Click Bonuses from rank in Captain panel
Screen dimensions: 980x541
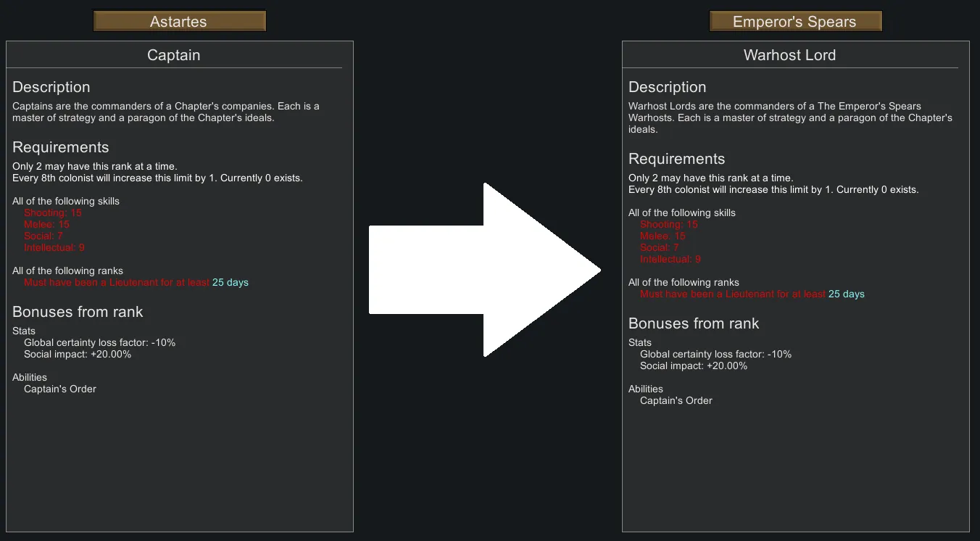point(78,312)
